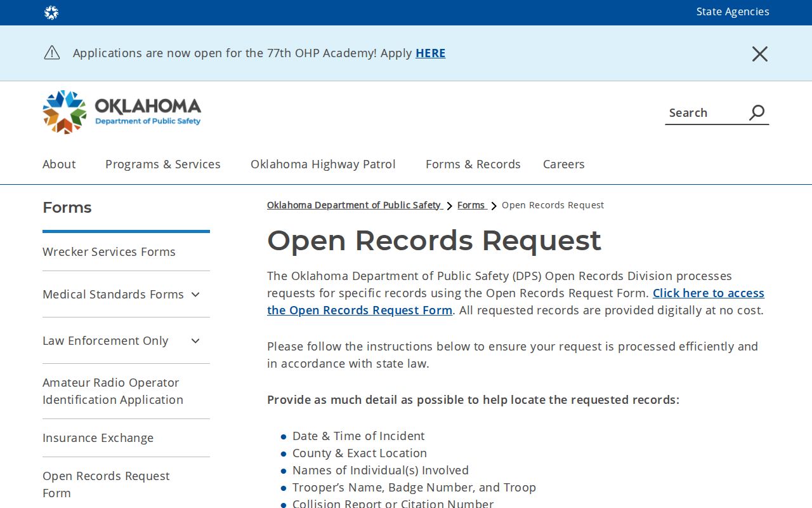Click the 'Provide as much detail' bold line
The height and width of the screenshot is (508, 812).
coord(473,399)
